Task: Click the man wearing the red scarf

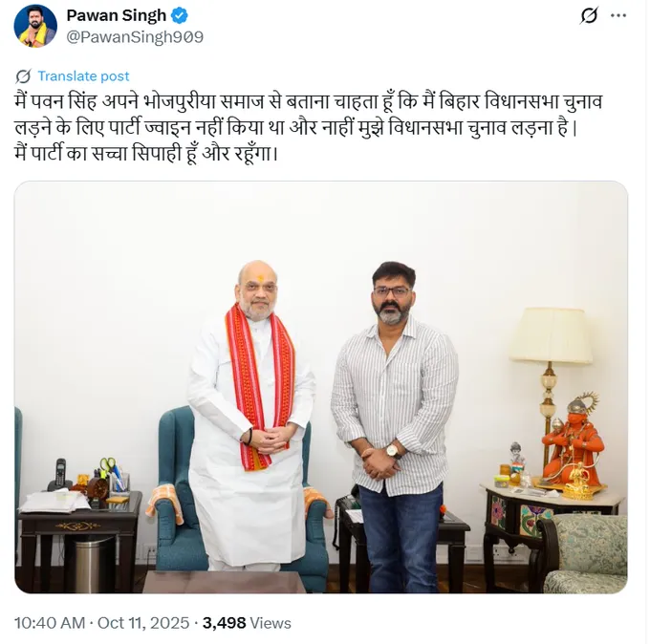Action: [252, 416]
